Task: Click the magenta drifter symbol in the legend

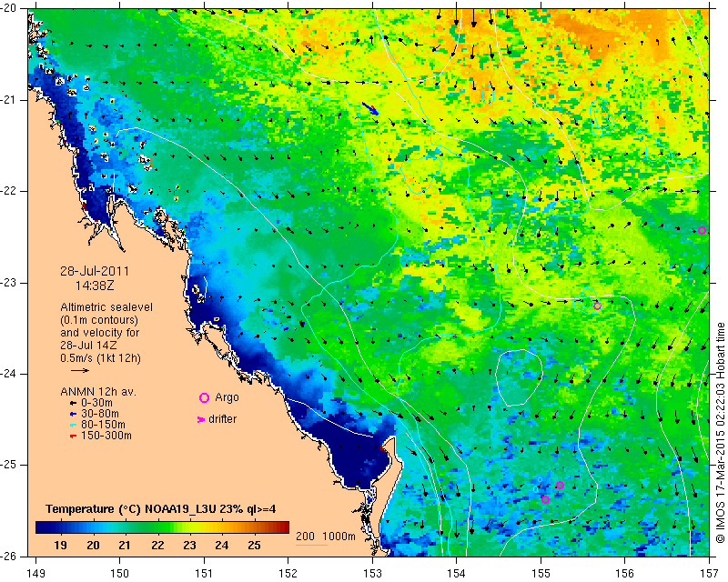Action: coord(201,419)
